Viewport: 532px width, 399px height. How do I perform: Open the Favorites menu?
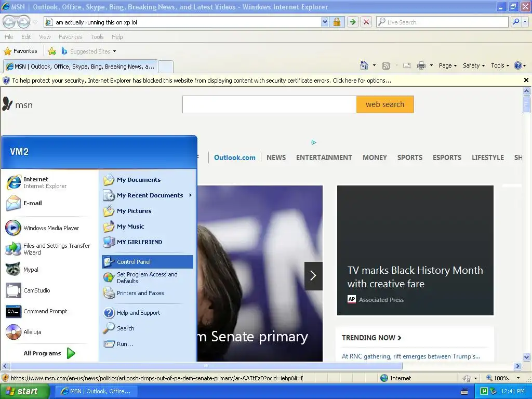[70, 37]
